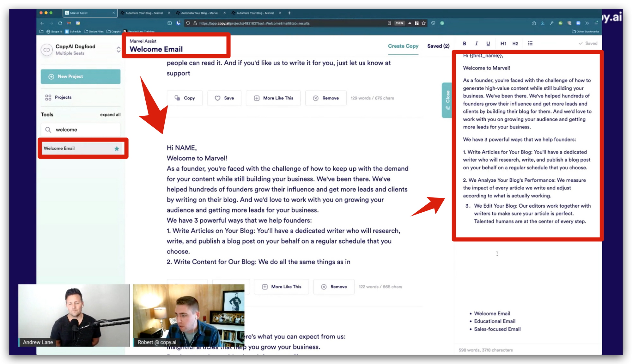Image resolution: width=632 pixels, height=364 pixels.
Task: Switch to the Create Copy tab
Action: pyautogui.click(x=403, y=46)
